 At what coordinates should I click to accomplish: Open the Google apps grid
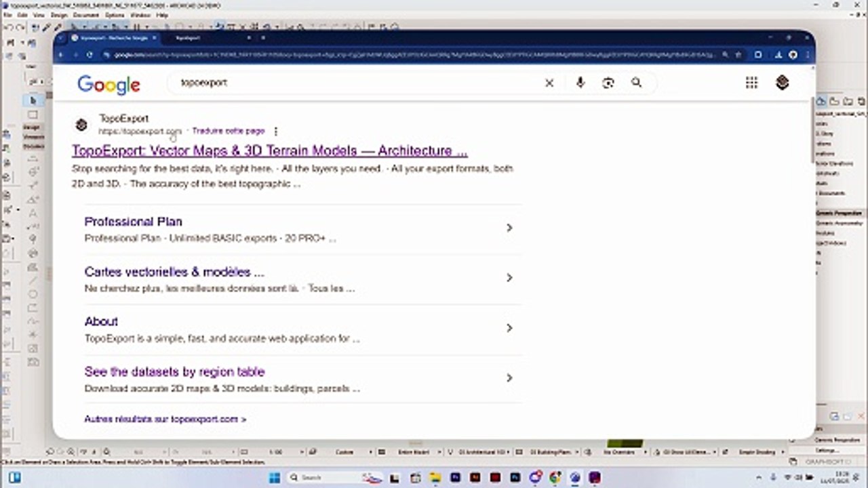pos(751,83)
